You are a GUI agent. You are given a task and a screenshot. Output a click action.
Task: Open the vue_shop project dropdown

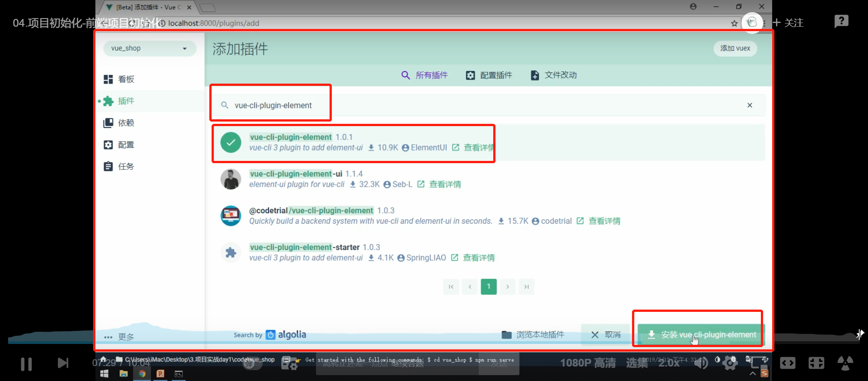click(150, 48)
